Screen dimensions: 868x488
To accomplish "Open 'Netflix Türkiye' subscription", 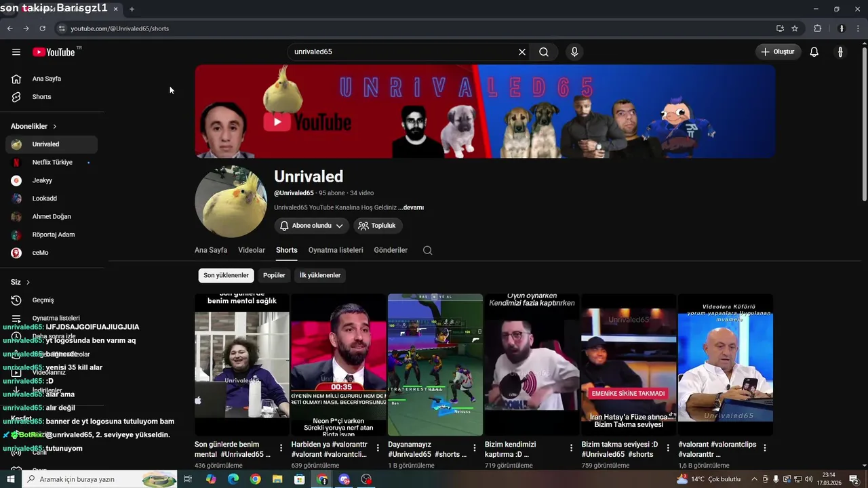I will 52,163.
